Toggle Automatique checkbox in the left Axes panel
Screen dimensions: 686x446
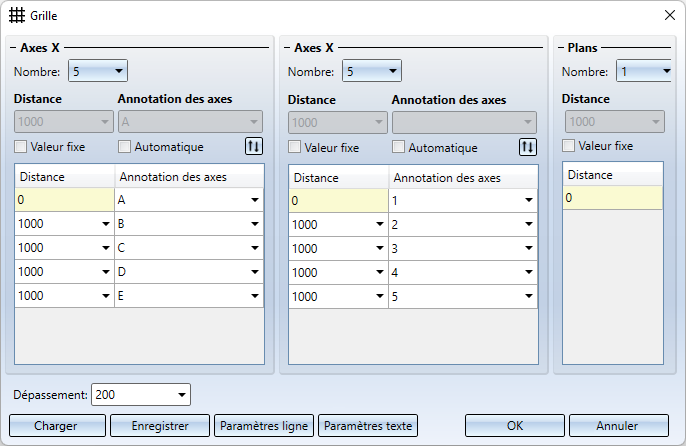[125, 147]
